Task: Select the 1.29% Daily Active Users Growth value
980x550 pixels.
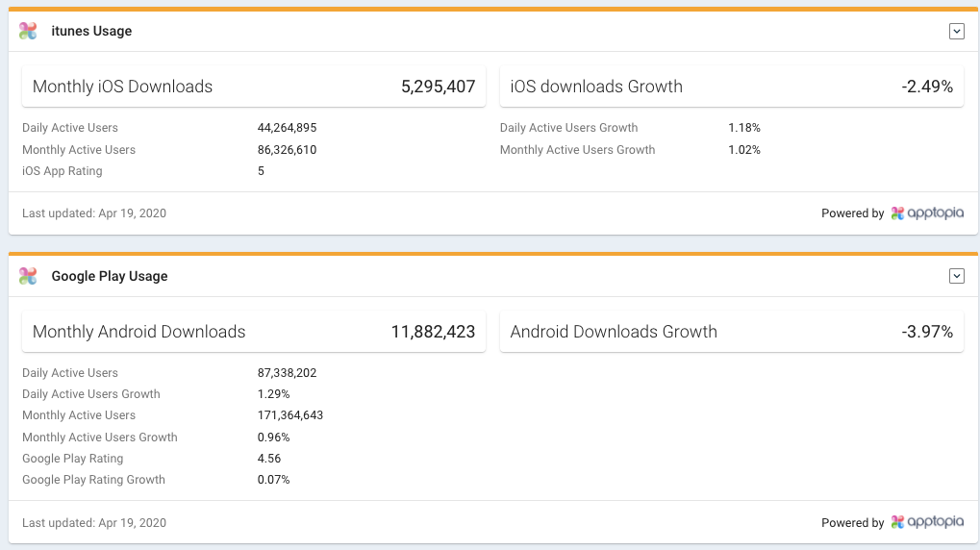Action: 273,394
